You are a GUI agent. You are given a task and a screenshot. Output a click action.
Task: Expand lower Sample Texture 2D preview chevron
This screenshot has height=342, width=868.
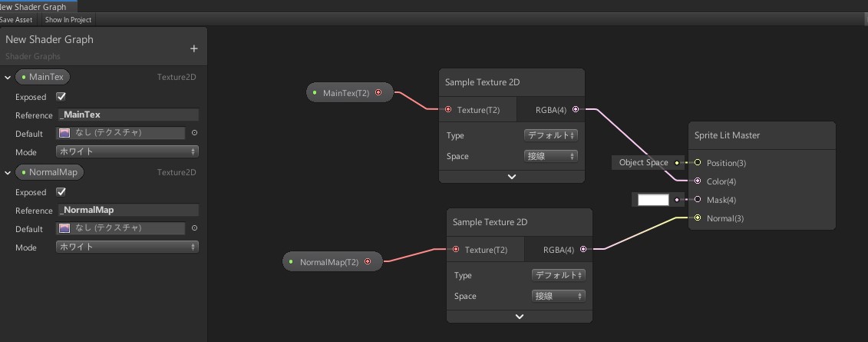pyautogui.click(x=520, y=317)
